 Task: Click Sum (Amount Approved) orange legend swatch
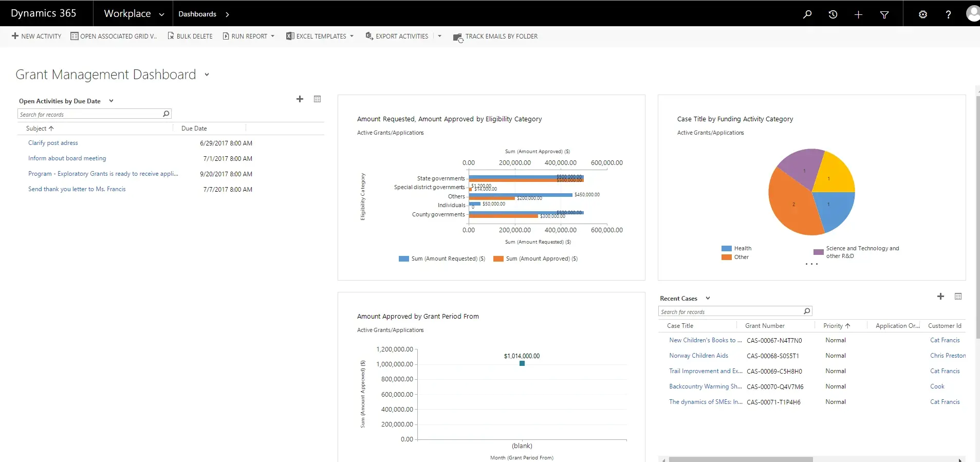(498, 258)
